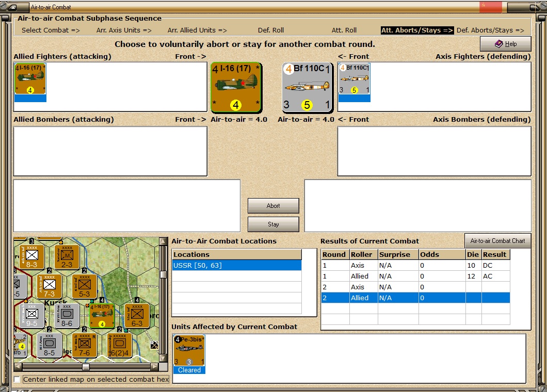Click the 8-3 infantry counter on map
The image size is (547, 392).
(32, 257)
